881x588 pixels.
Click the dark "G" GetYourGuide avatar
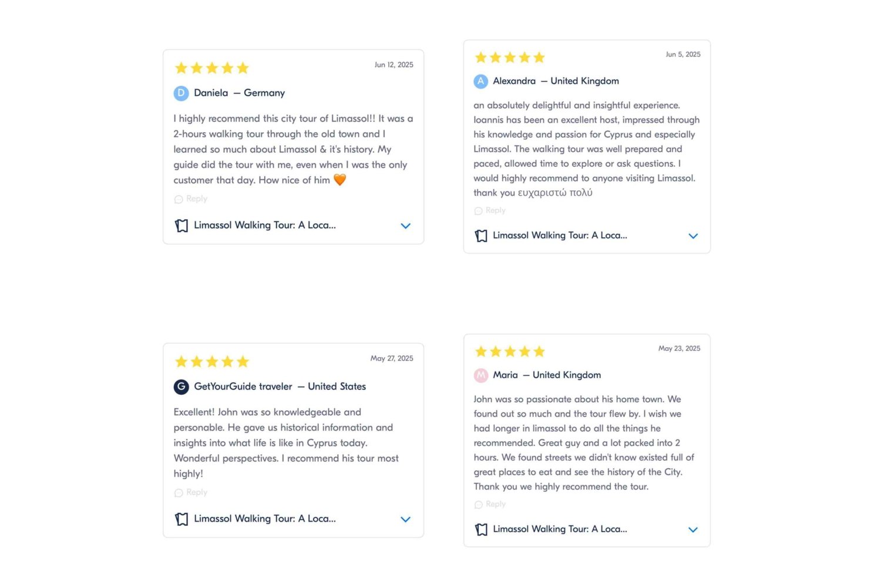tap(181, 387)
